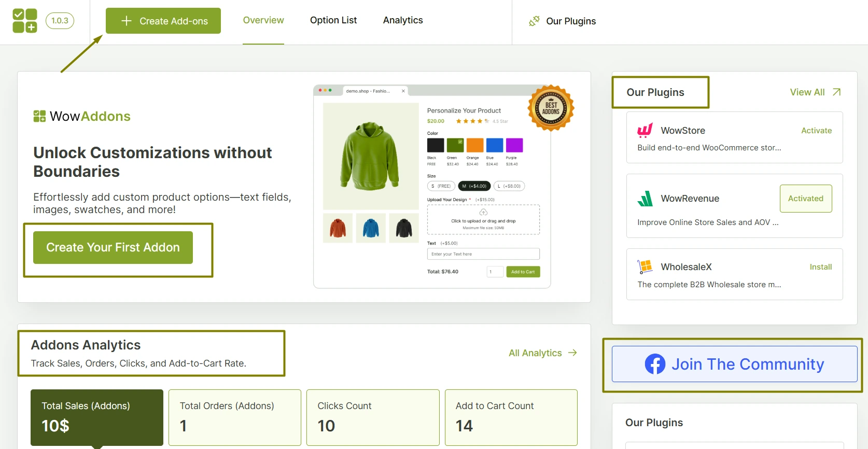This screenshot has height=449, width=868.
Task: Click the plug icon beside Our Plugins
Action: coord(534,21)
